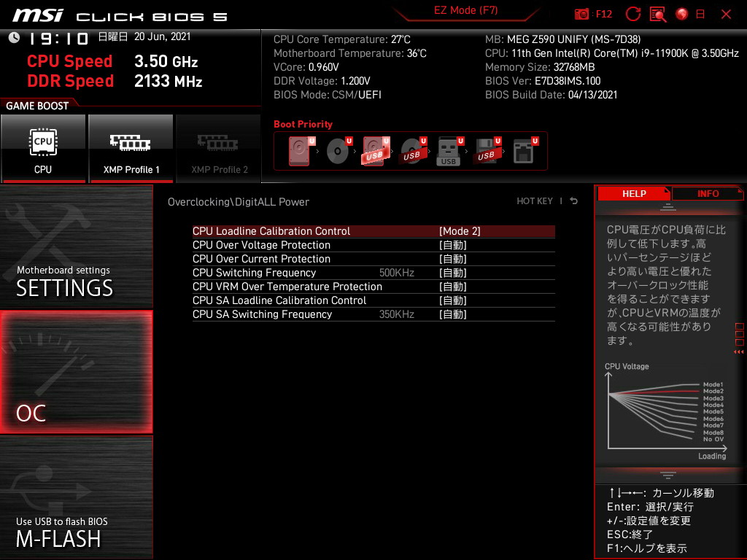Open CPU SA Loadline Calibration Control dropdown
The height and width of the screenshot is (560, 747).
click(x=452, y=300)
